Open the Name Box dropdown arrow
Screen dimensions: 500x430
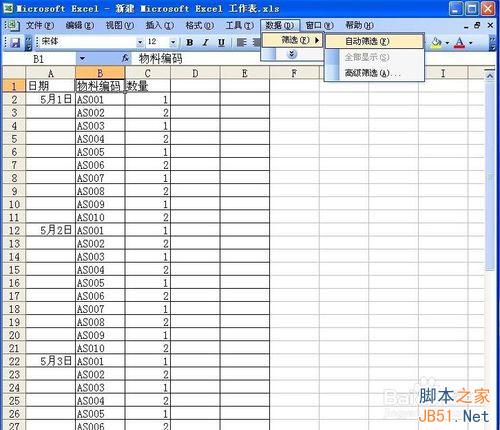click(x=82, y=59)
